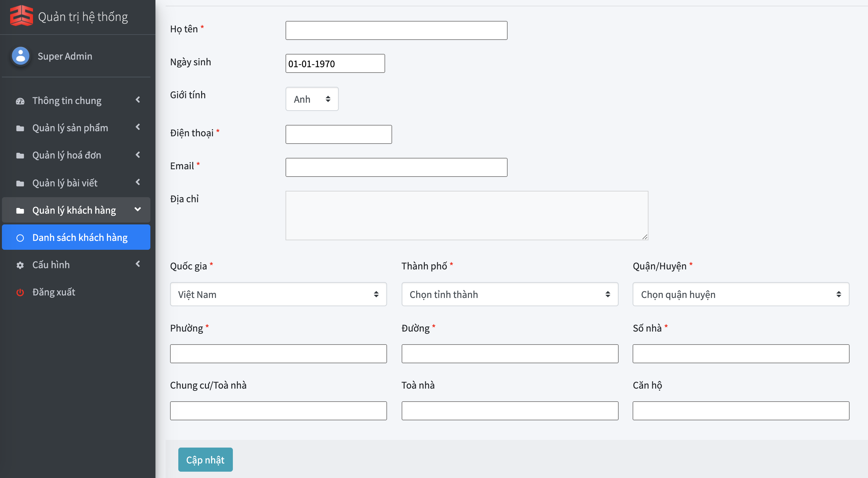Focus the Email input field

click(396, 168)
